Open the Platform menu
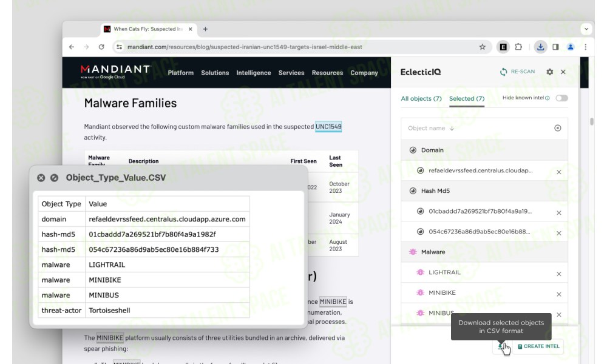607x364 pixels. click(x=181, y=73)
